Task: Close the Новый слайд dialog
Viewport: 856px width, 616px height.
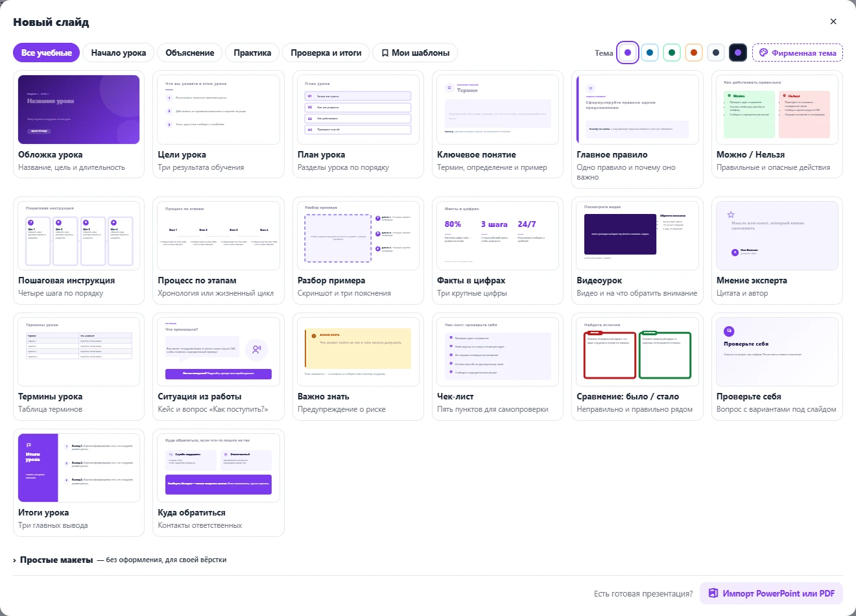Action: [833, 21]
